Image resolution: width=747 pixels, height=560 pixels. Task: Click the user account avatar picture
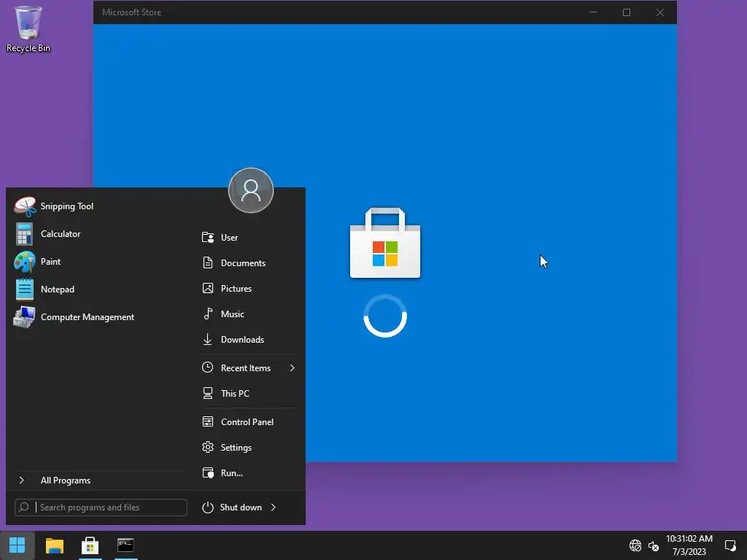pos(251,190)
